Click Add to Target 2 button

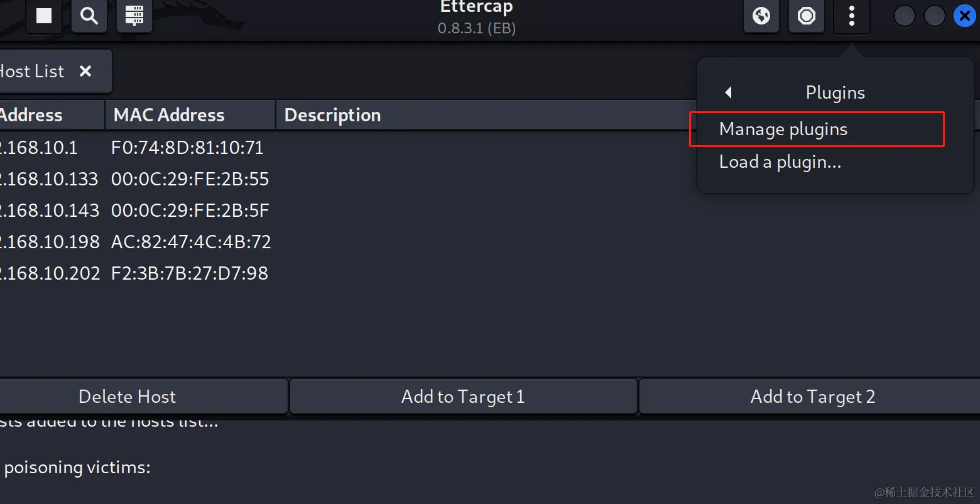click(812, 397)
